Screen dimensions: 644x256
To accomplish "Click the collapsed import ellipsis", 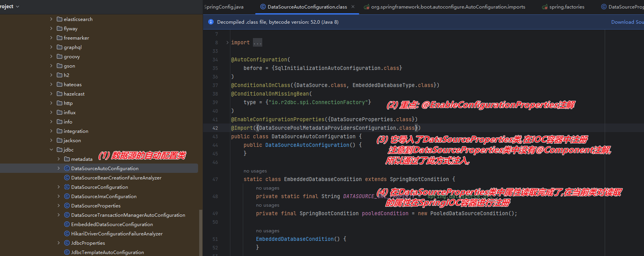I will (x=258, y=42).
